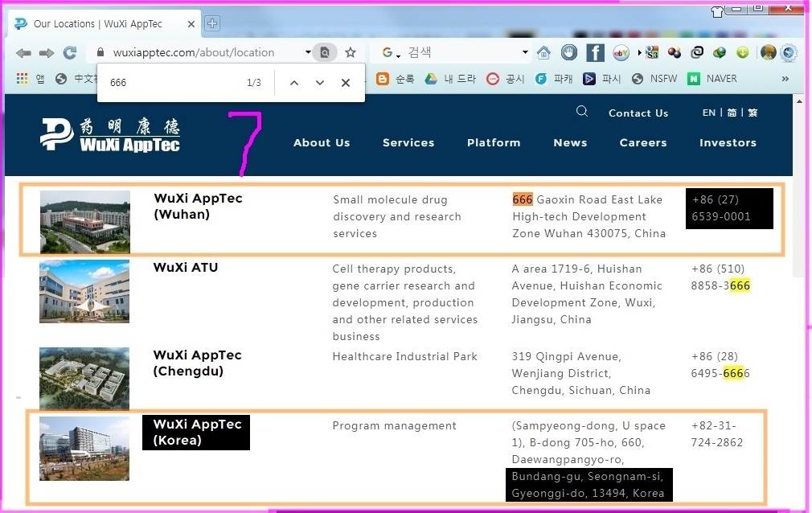Open the apps grid bookmark
This screenshot has height=513, width=812.
(x=22, y=79)
